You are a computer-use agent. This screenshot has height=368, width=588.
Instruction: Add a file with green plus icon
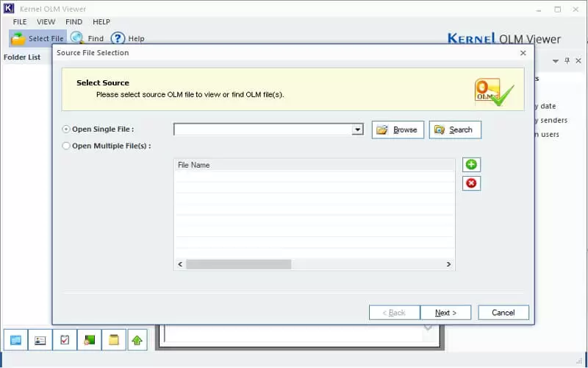tap(471, 164)
